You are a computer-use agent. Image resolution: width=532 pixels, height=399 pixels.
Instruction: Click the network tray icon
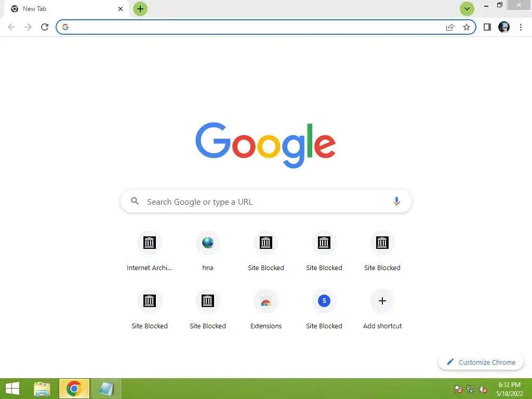tap(471, 389)
